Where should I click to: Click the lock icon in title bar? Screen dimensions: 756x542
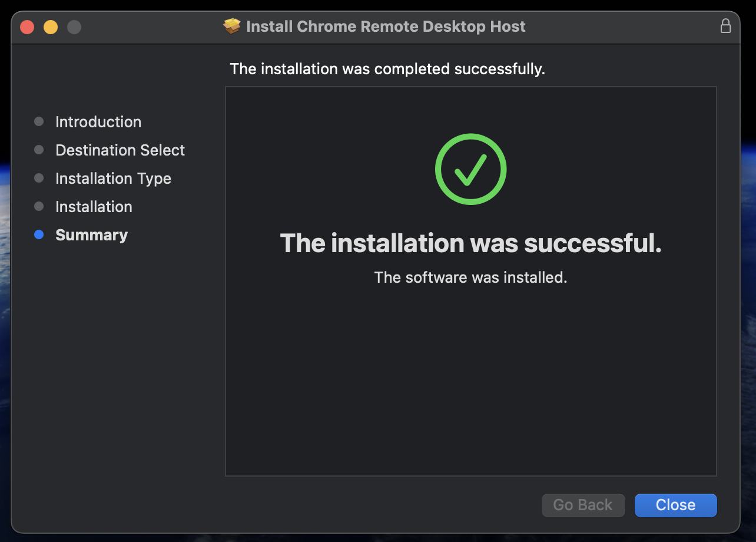tap(725, 26)
